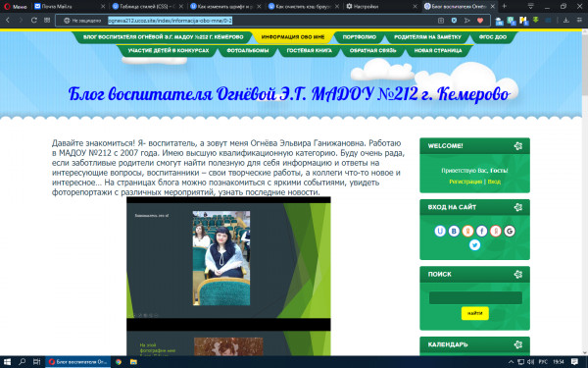The height and width of the screenshot is (368, 588).
Task: Log in with Twitter icon
Action: click(474, 244)
